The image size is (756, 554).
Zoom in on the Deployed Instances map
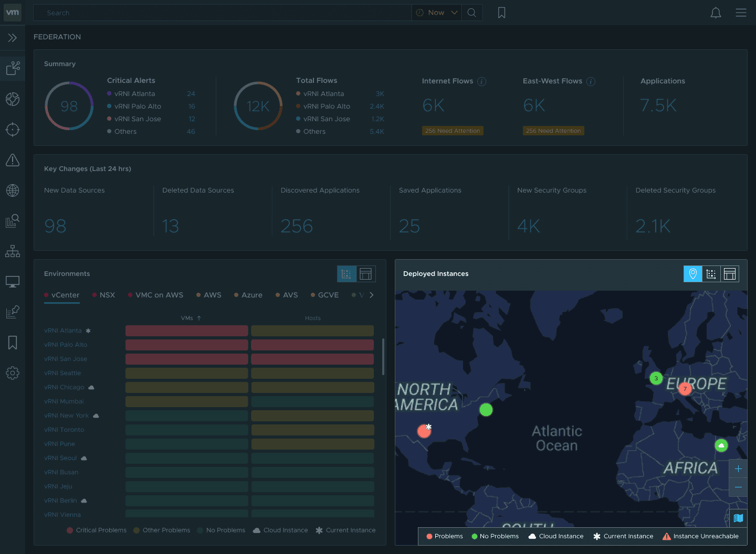pyautogui.click(x=738, y=468)
